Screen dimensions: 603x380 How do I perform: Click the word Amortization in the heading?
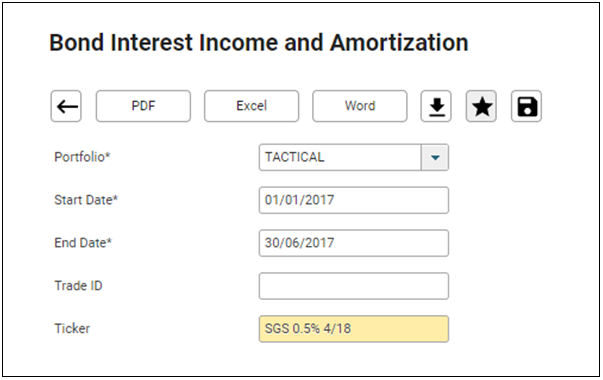(400, 43)
